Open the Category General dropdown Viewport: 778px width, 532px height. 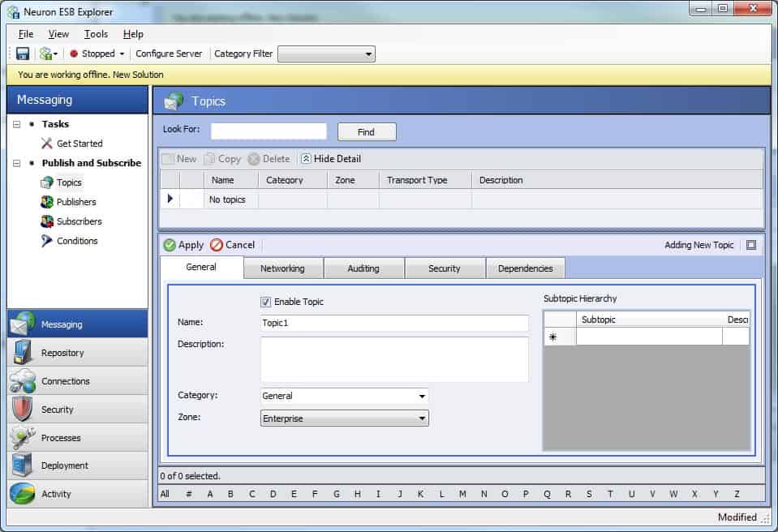[x=422, y=396]
